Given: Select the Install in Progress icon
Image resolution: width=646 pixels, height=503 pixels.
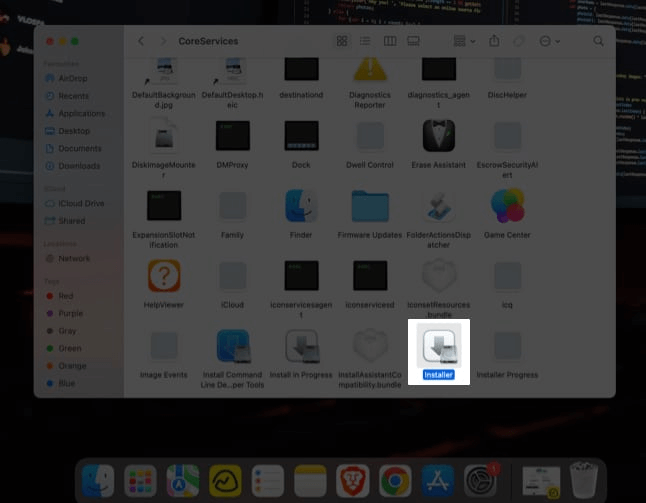Looking at the screenshot, I should click(x=302, y=346).
